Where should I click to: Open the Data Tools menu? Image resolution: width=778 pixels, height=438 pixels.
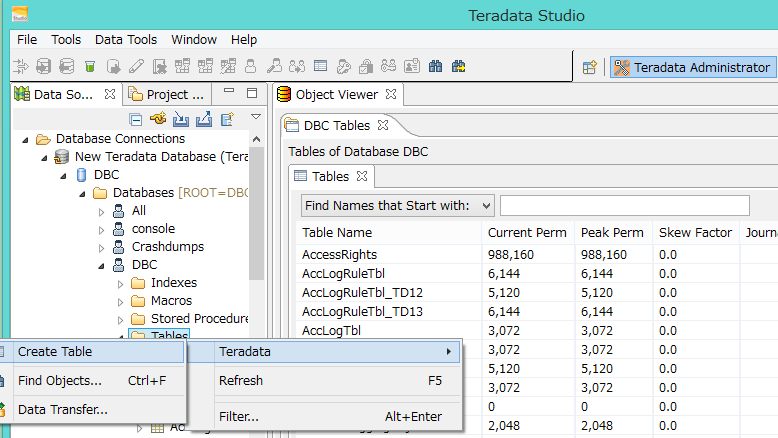126,40
